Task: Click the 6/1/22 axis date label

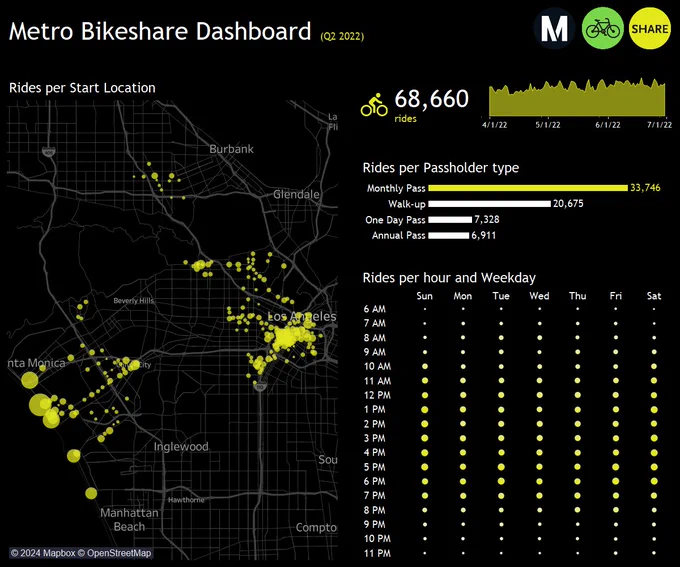Action: [608, 125]
